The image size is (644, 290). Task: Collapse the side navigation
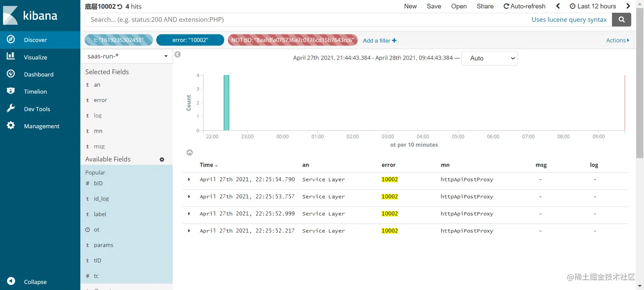[x=40, y=281]
